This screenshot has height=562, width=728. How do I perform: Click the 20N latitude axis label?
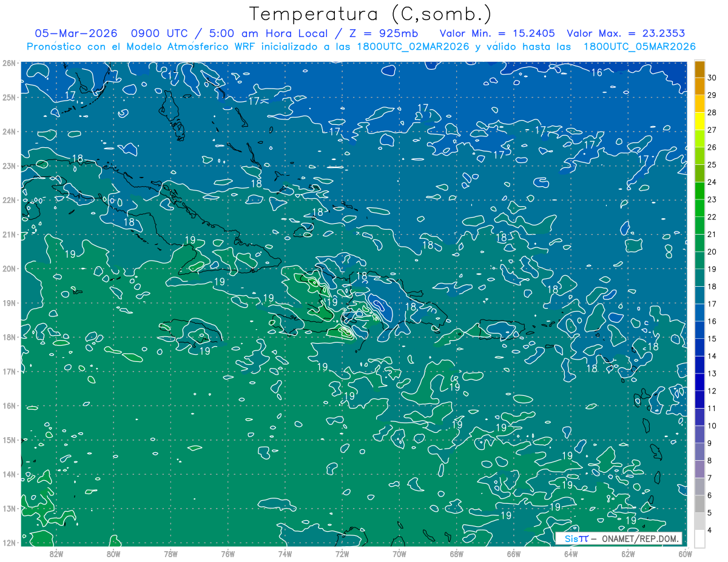pyautogui.click(x=8, y=269)
